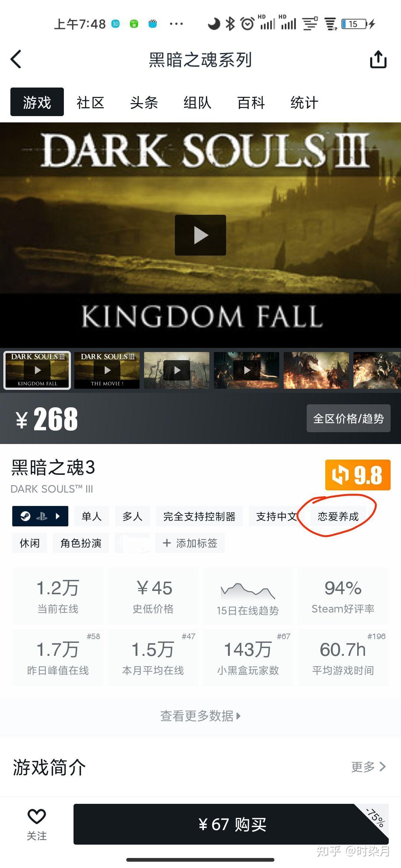Open the third video thumbnail with giant

pyautogui.click(x=177, y=370)
